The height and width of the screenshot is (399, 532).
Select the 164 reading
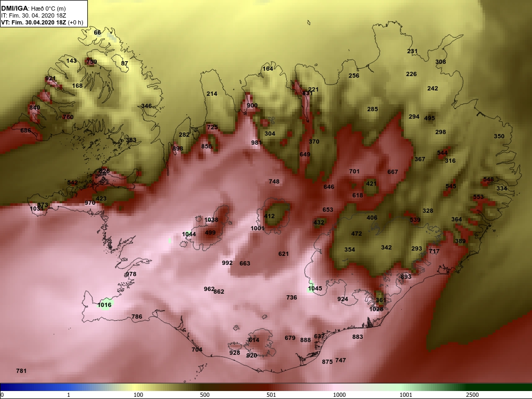click(268, 69)
